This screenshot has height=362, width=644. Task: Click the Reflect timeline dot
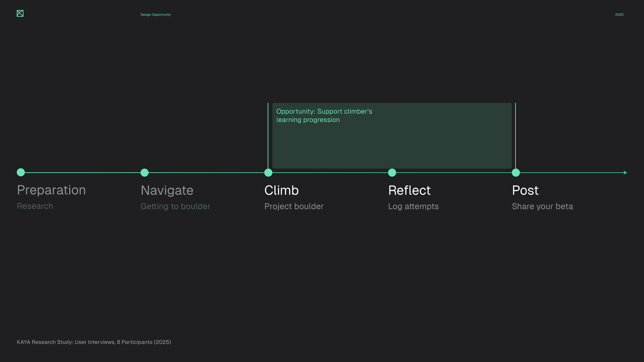(392, 173)
